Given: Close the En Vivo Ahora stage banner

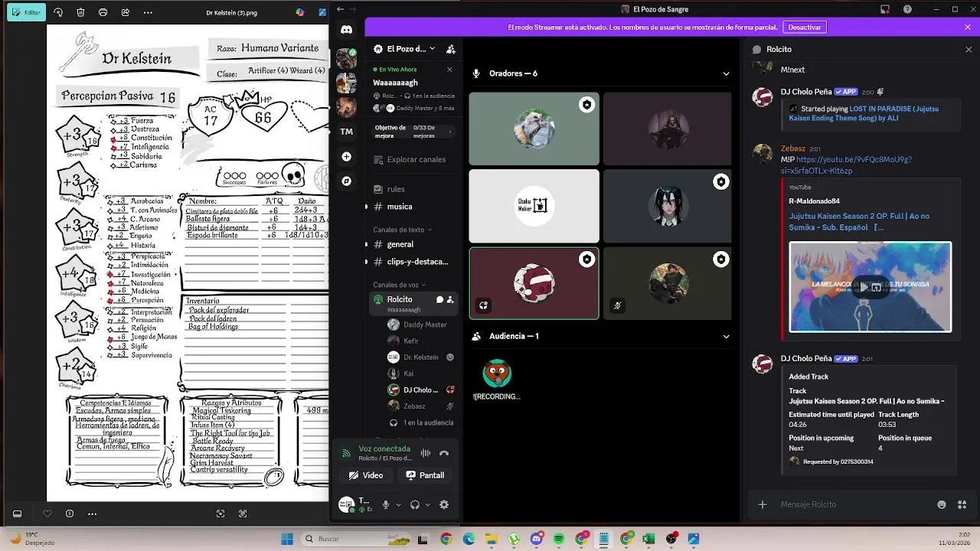Looking at the screenshot, I should click(x=449, y=69).
